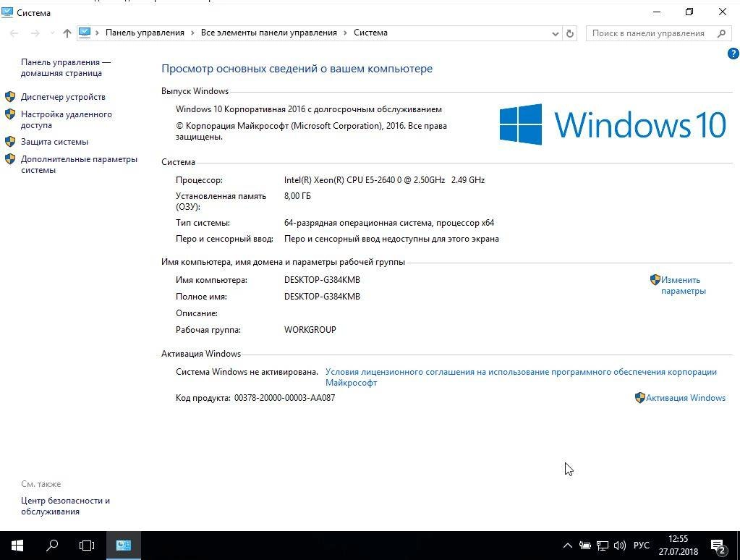Open Центр безопасности и обслуживания
This screenshot has width=740, height=560.
[x=66, y=506]
